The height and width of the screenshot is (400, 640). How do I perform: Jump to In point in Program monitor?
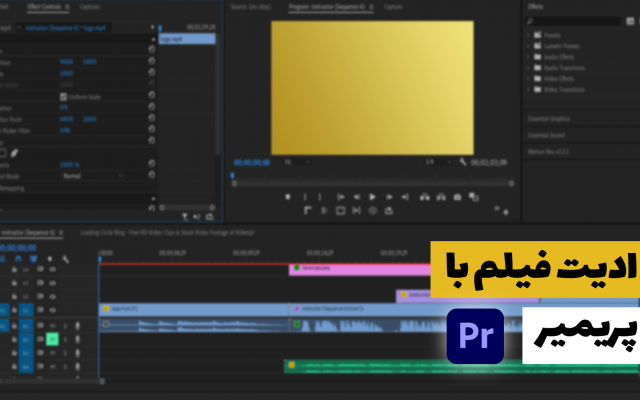tap(340, 197)
